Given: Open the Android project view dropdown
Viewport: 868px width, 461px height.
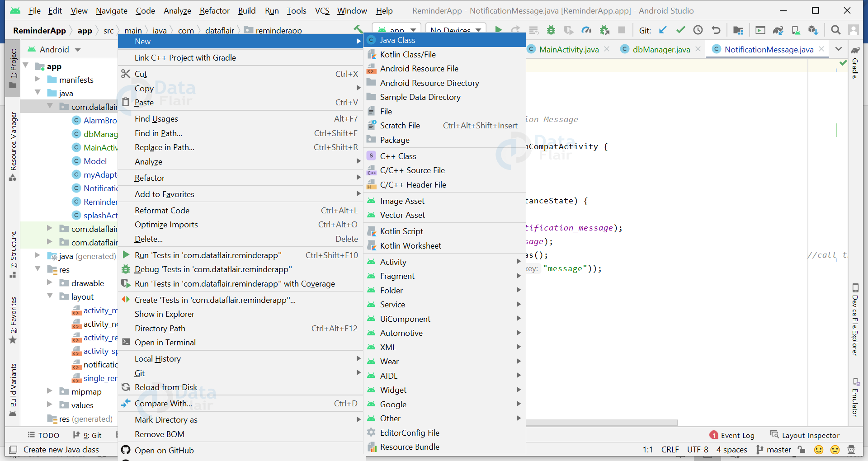Looking at the screenshot, I should pos(54,49).
